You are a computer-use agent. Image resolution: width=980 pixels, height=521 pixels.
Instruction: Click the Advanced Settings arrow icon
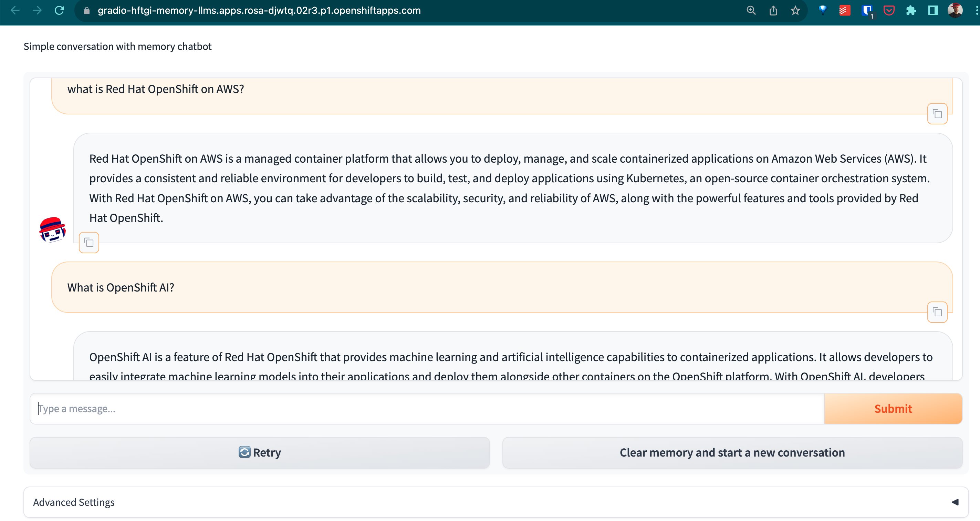point(955,502)
